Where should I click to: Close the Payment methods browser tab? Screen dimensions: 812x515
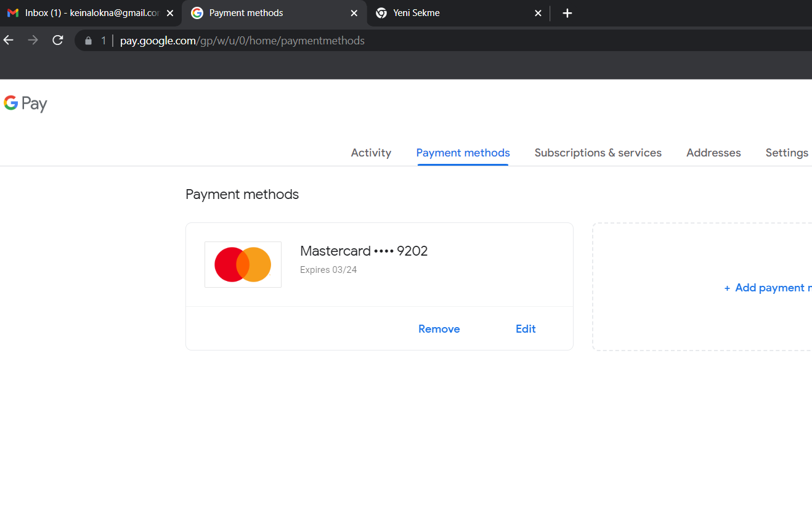[x=354, y=13]
